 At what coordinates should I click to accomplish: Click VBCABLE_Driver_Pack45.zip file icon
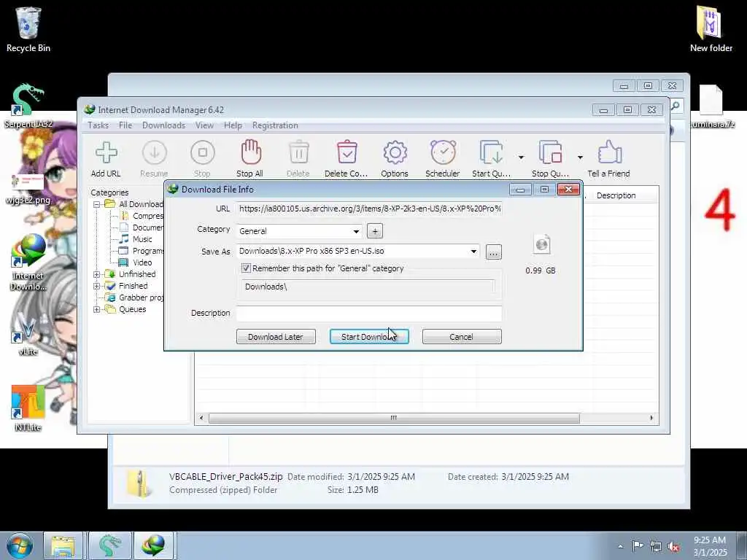coord(139,484)
